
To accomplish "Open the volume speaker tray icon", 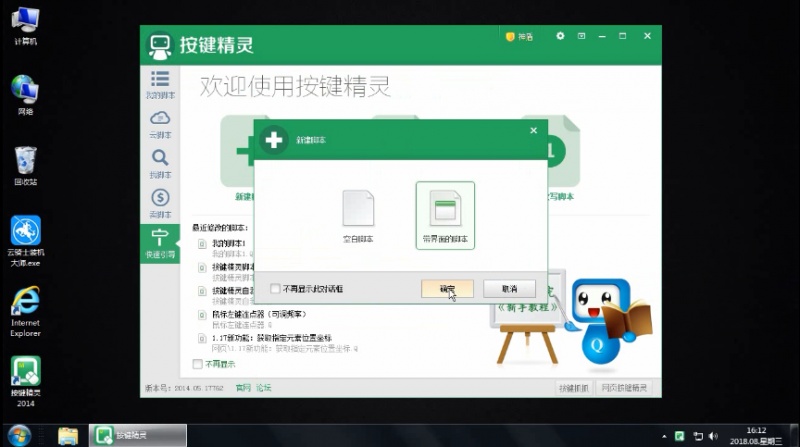I will pyautogui.click(x=713, y=436).
